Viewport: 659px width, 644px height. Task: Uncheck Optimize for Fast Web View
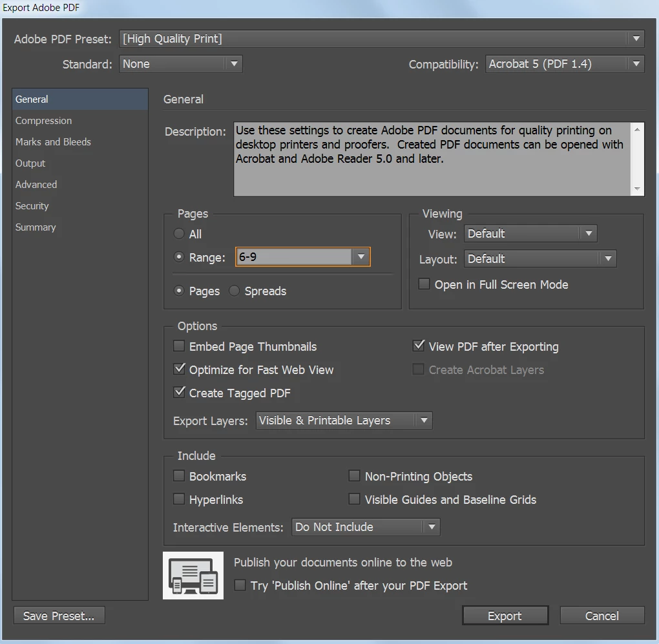179,369
